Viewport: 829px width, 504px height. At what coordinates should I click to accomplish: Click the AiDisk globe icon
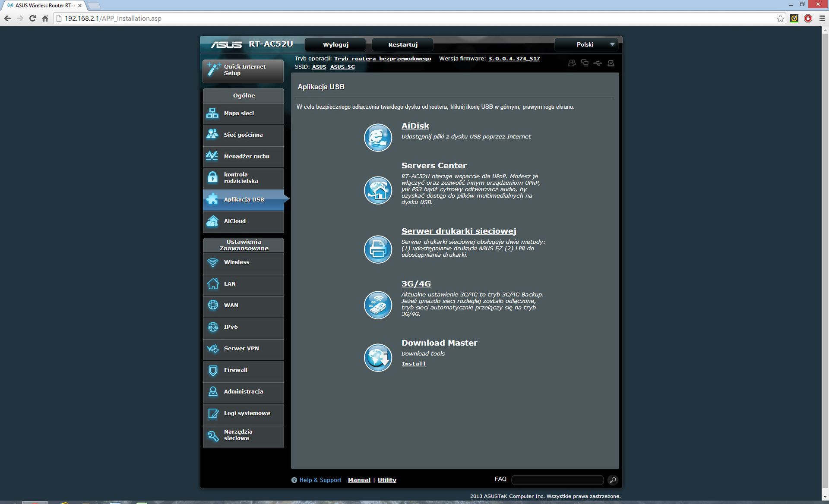click(x=378, y=138)
